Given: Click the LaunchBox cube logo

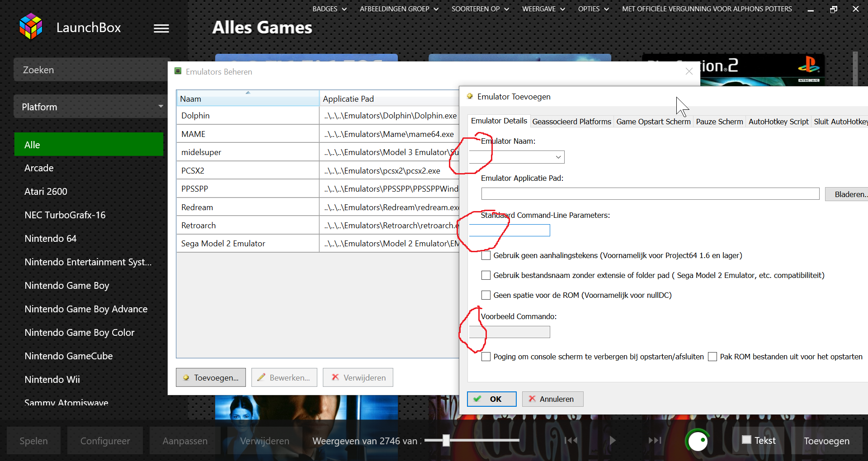Looking at the screenshot, I should coord(31,26).
